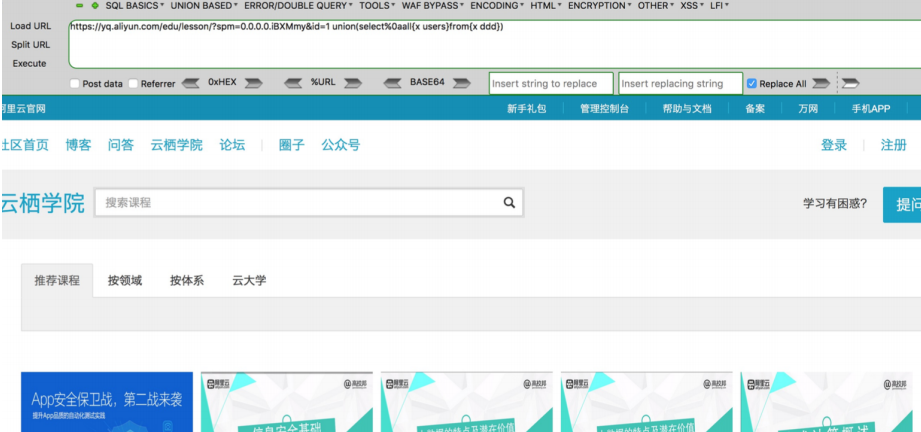Click the right arrow after BASE64
921x432 pixels.
tap(462, 83)
